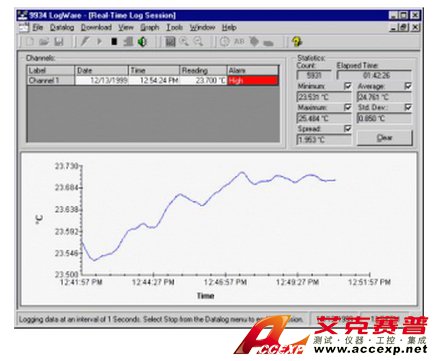Viewport: 435px width, 361px height.
Task: Open the Graph menu
Action: pos(150,27)
